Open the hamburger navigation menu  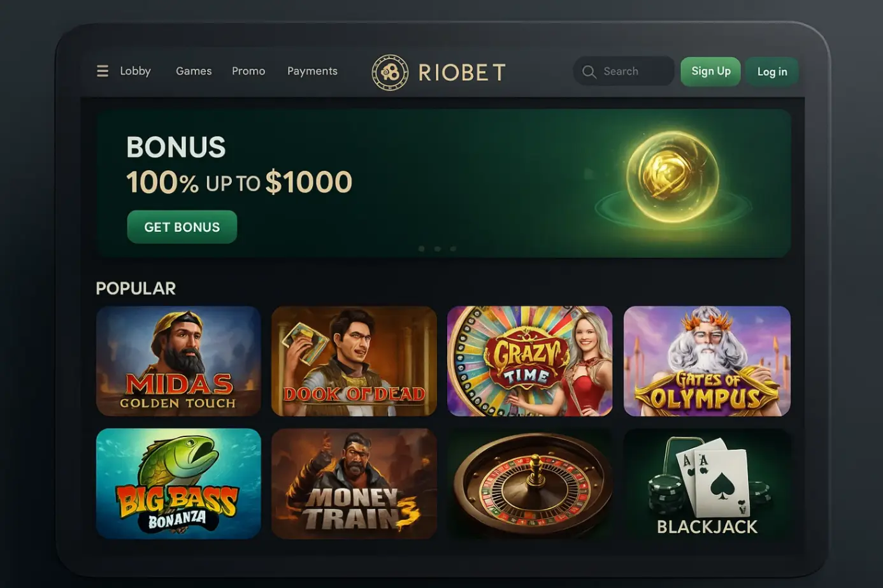coord(103,71)
